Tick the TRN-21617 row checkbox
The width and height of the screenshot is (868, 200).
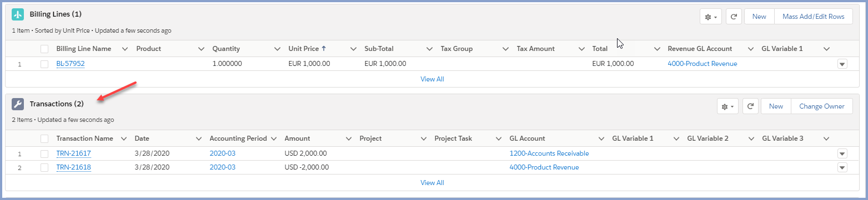click(44, 153)
